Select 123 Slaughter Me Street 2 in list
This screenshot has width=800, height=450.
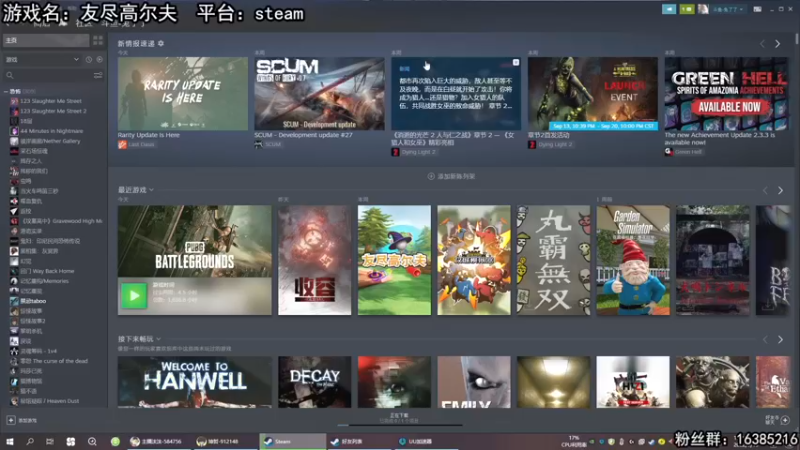(54, 111)
